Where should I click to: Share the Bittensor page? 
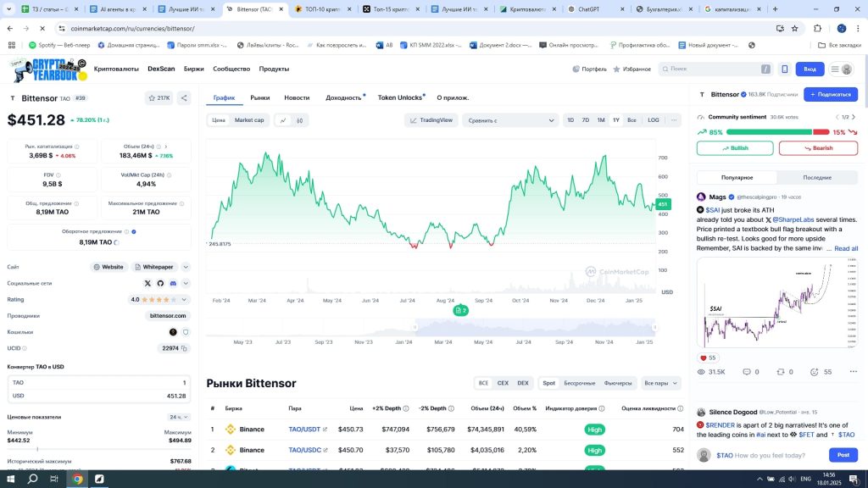tap(184, 98)
